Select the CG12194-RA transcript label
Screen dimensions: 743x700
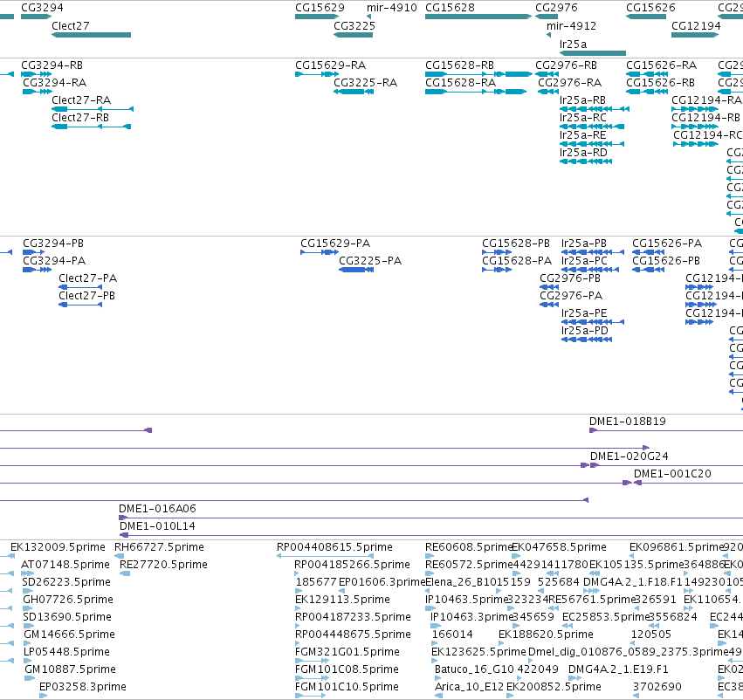pyautogui.click(x=706, y=100)
